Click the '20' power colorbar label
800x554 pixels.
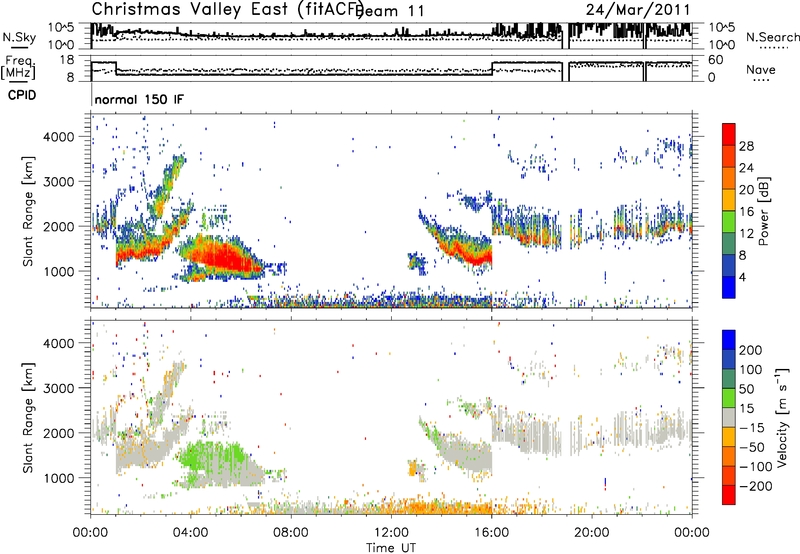point(746,190)
